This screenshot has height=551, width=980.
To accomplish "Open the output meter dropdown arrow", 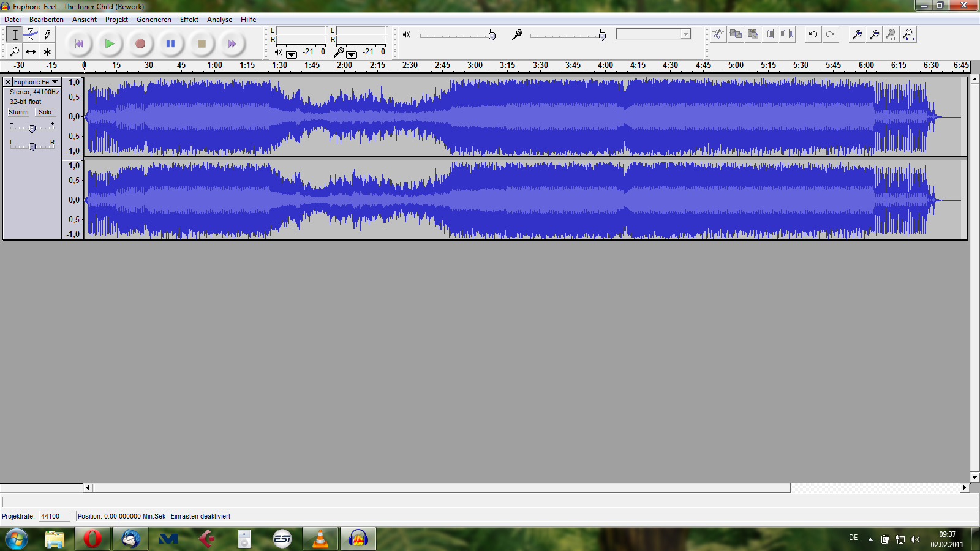I will point(292,54).
